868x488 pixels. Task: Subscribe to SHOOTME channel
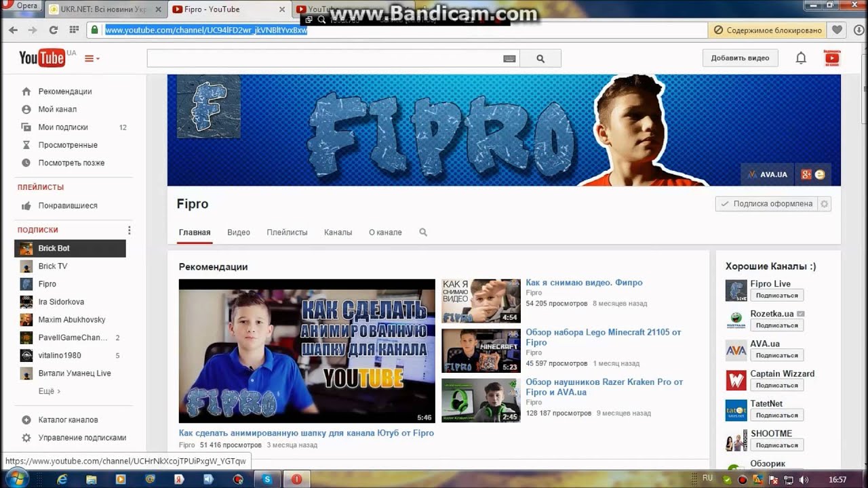(777, 445)
